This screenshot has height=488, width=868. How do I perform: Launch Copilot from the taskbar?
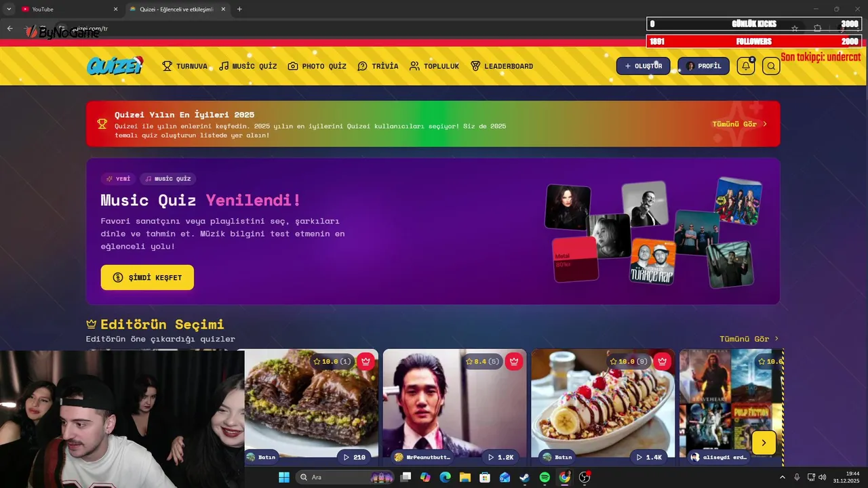[x=425, y=477]
